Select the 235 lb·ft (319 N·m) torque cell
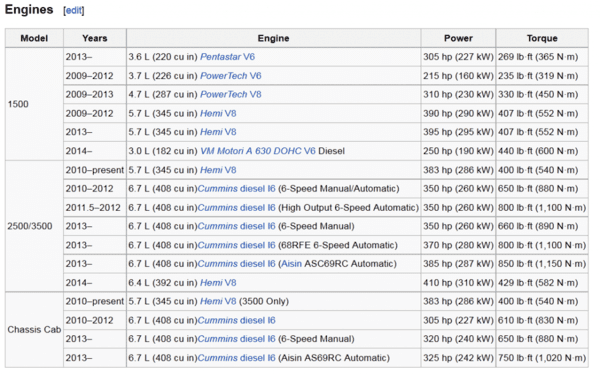This screenshot has height=374, width=600. (542, 76)
